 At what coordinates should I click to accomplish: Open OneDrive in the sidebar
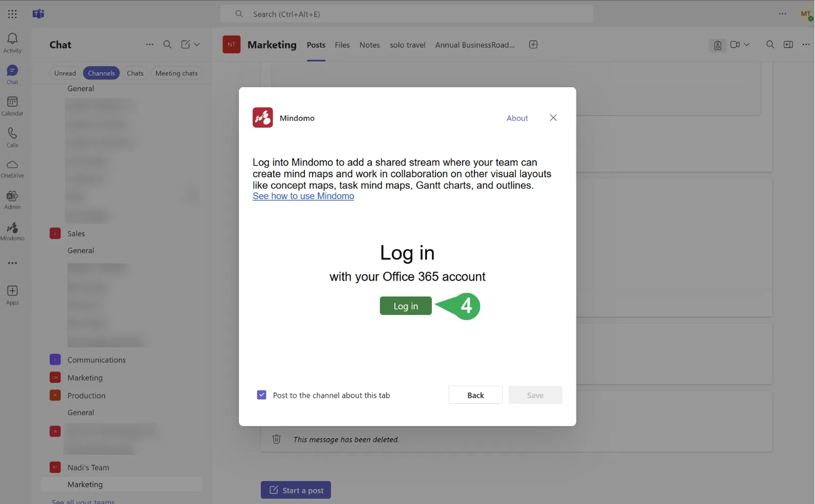12,168
